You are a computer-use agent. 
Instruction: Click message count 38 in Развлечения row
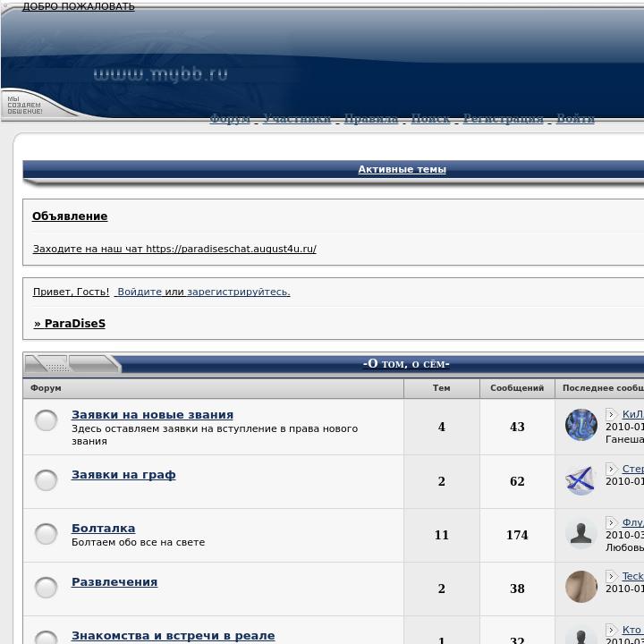517,589
